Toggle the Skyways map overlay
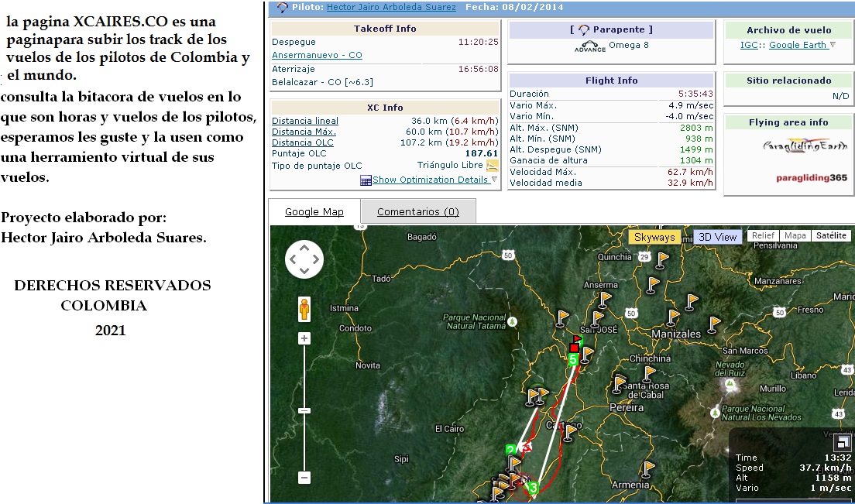 (654, 237)
